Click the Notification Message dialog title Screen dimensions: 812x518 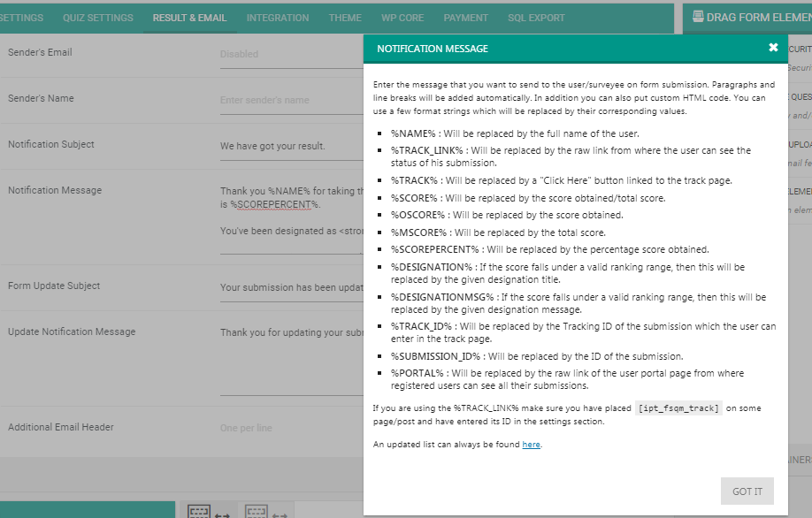coord(433,49)
